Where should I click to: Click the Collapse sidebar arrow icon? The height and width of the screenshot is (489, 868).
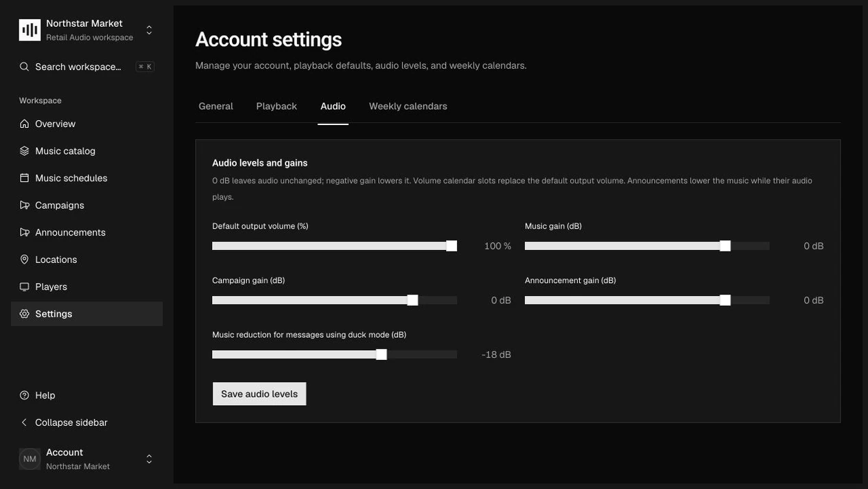(25, 422)
